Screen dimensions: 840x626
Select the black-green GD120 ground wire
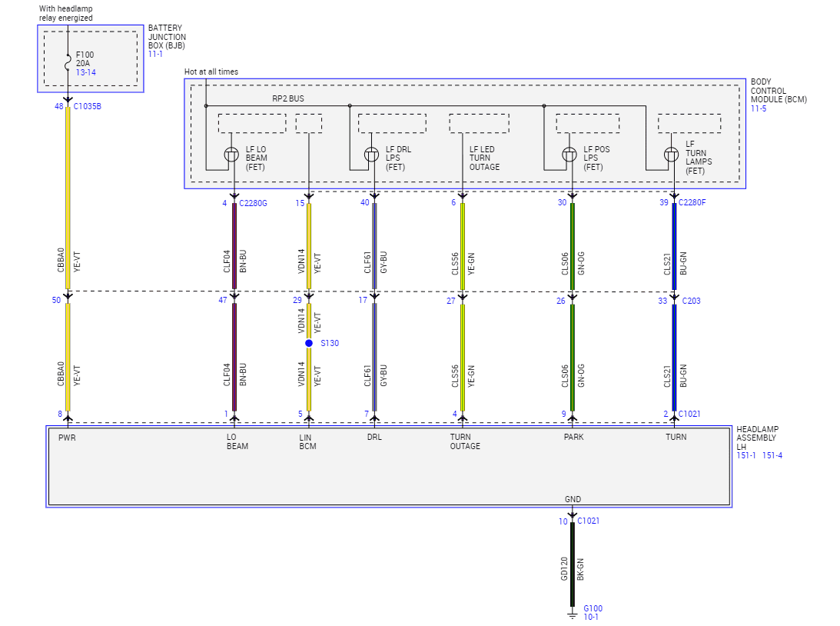coord(572,564)
